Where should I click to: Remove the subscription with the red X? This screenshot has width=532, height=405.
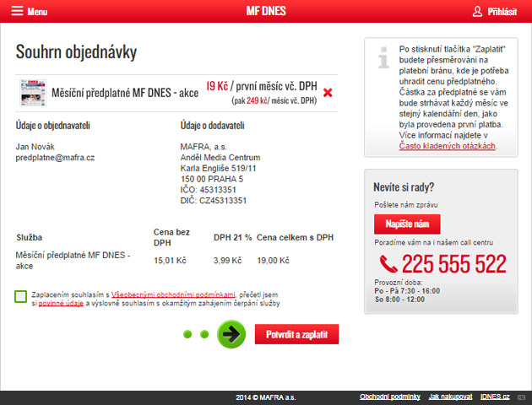[x=328, y=93]
